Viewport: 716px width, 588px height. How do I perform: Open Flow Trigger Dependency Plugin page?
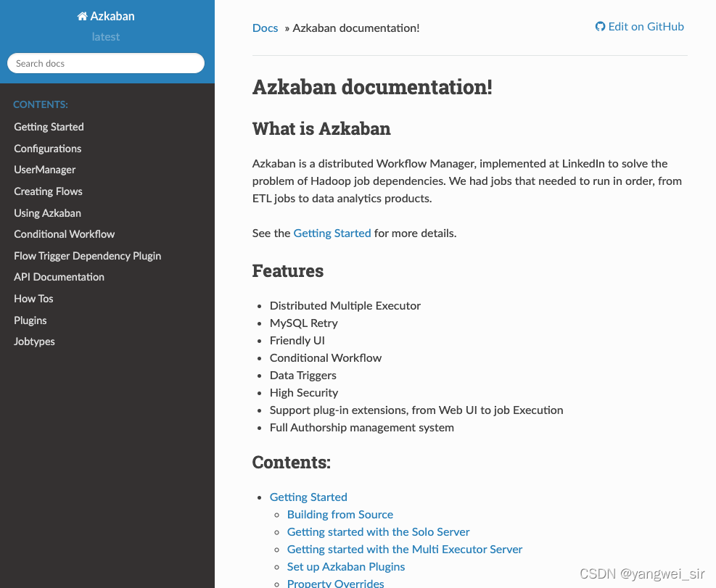click(87, 256)
